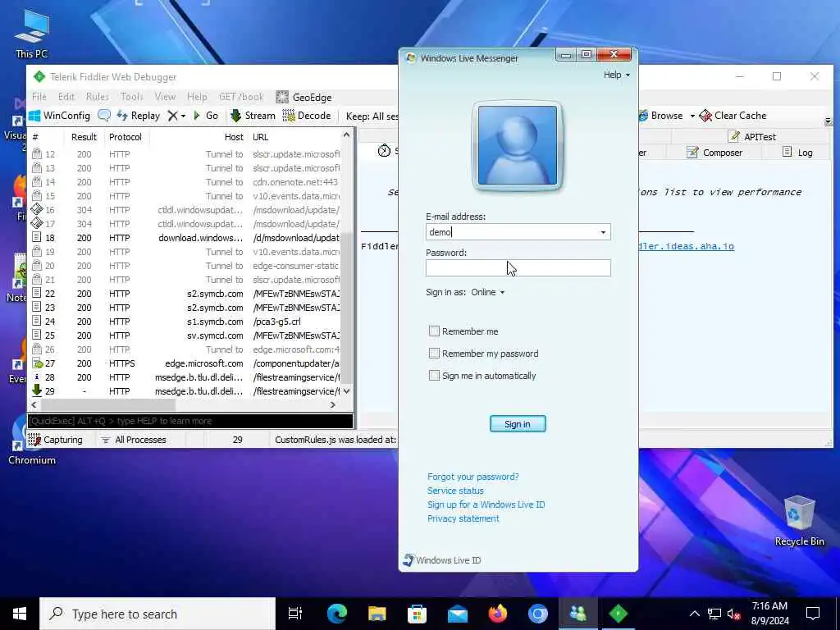Open WinConfig in Fiddler toolbar
Screen dimensions: 840x630
[59, 116]
